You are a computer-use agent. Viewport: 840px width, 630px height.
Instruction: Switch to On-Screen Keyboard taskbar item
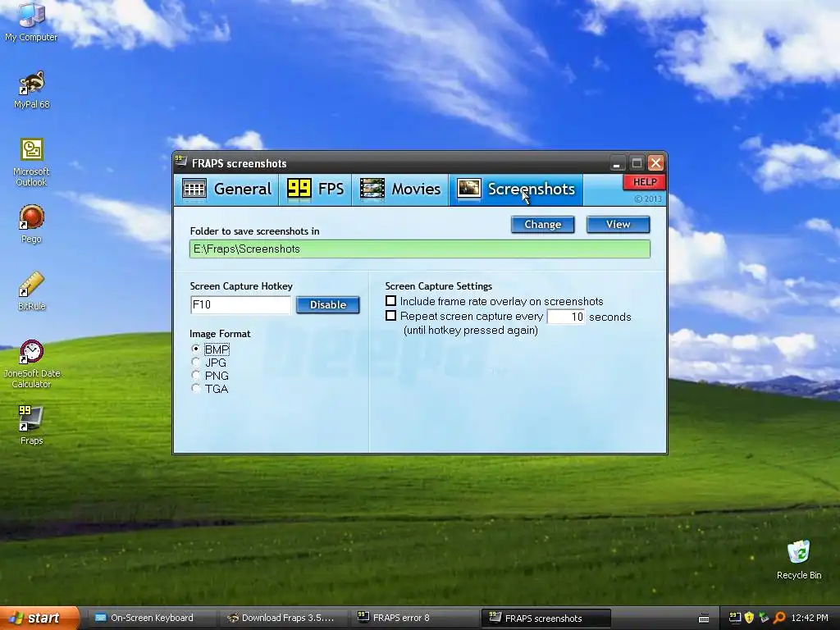(150, 619)
